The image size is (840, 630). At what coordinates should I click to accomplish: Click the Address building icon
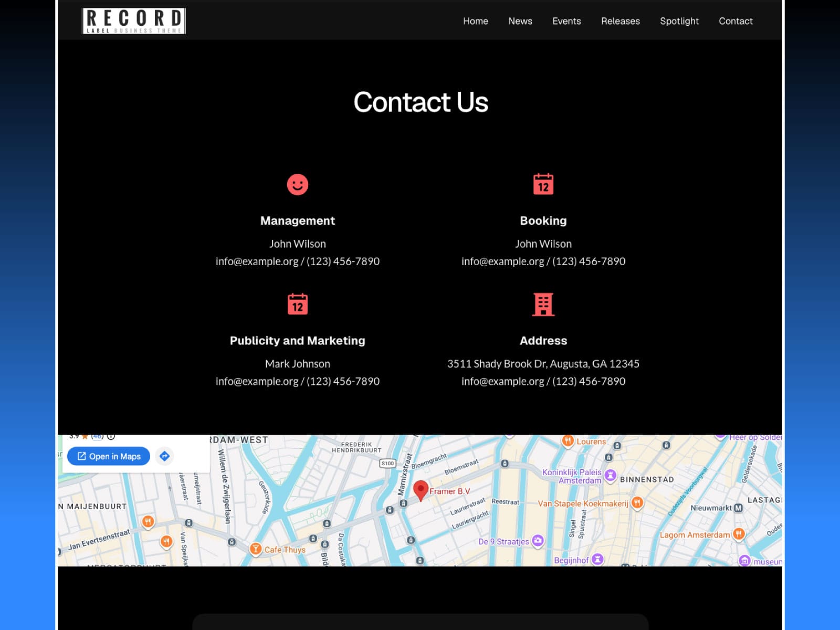[543, 304]
